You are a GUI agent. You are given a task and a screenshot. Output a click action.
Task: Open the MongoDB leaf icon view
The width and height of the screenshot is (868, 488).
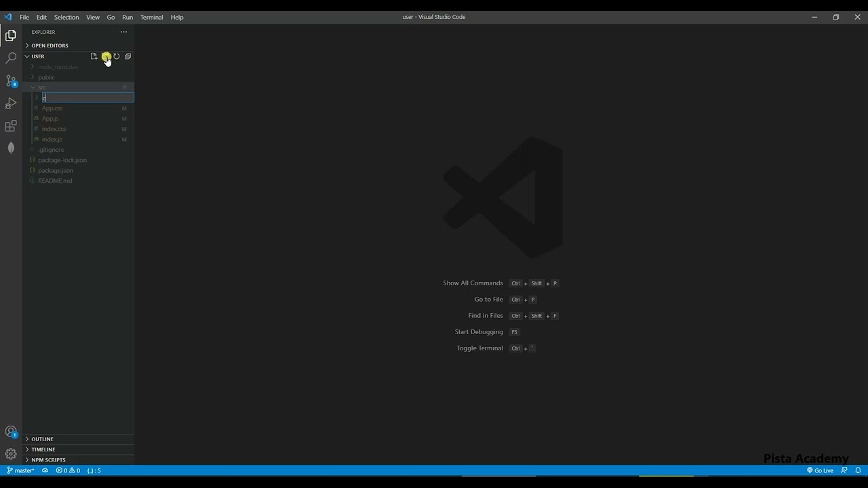(x=11, y=148)
